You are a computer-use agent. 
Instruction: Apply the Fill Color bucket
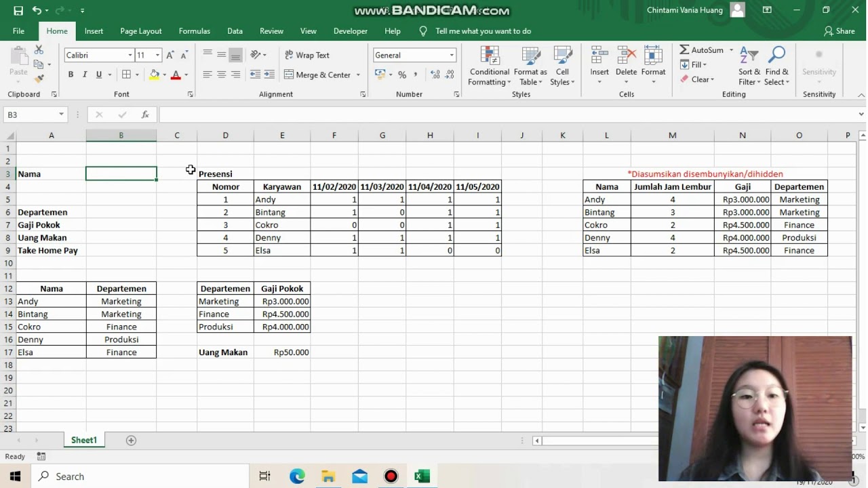click(x=155, y=75)
